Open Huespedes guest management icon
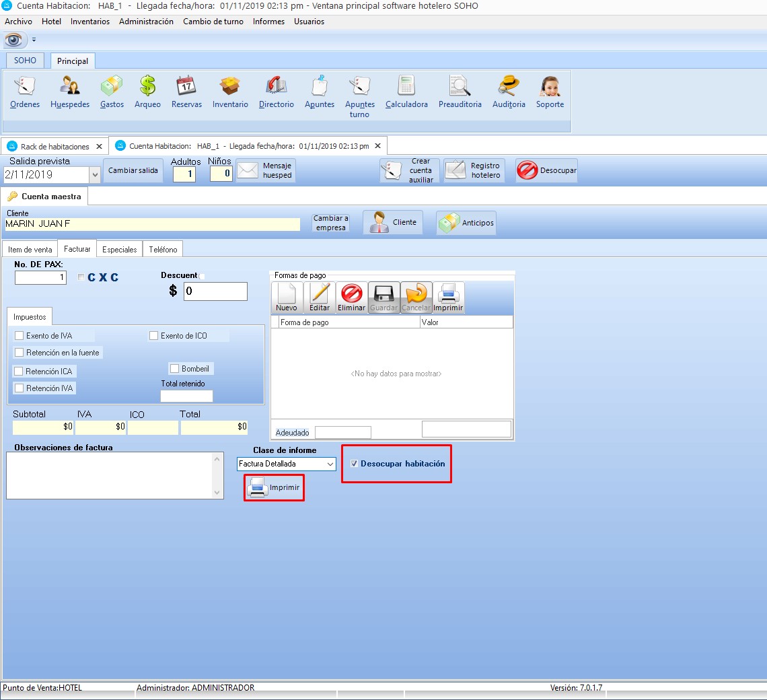 70,92
